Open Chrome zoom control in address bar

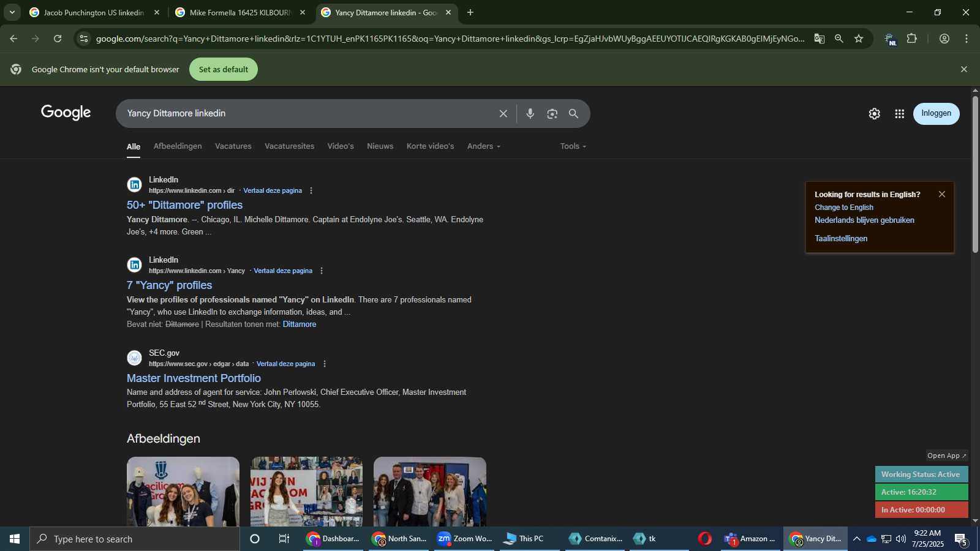(x=839, y=39)
